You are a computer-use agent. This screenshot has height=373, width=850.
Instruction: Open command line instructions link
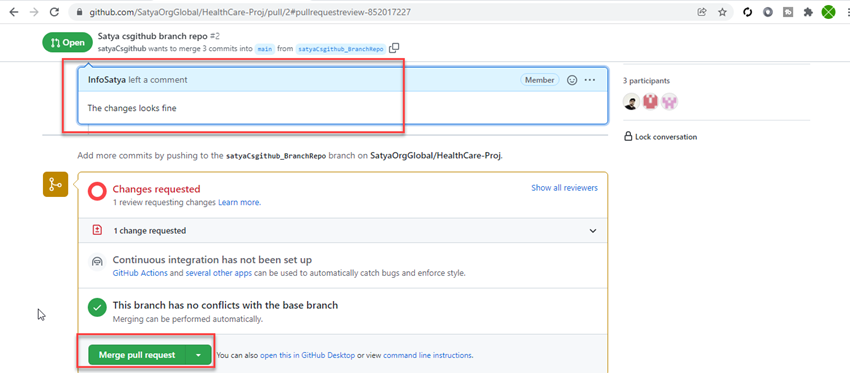(x=427, y=356)
